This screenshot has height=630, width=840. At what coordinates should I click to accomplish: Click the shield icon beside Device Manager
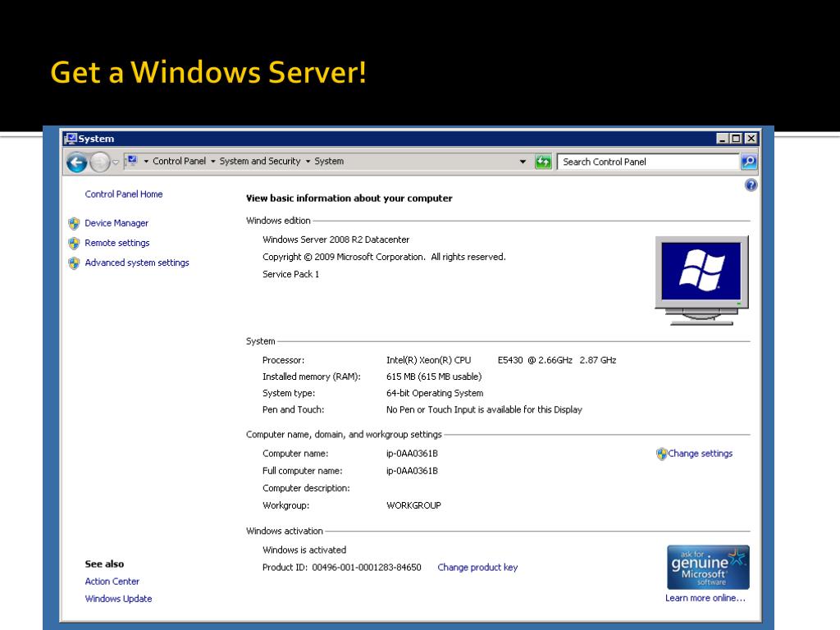pos(74,223)
